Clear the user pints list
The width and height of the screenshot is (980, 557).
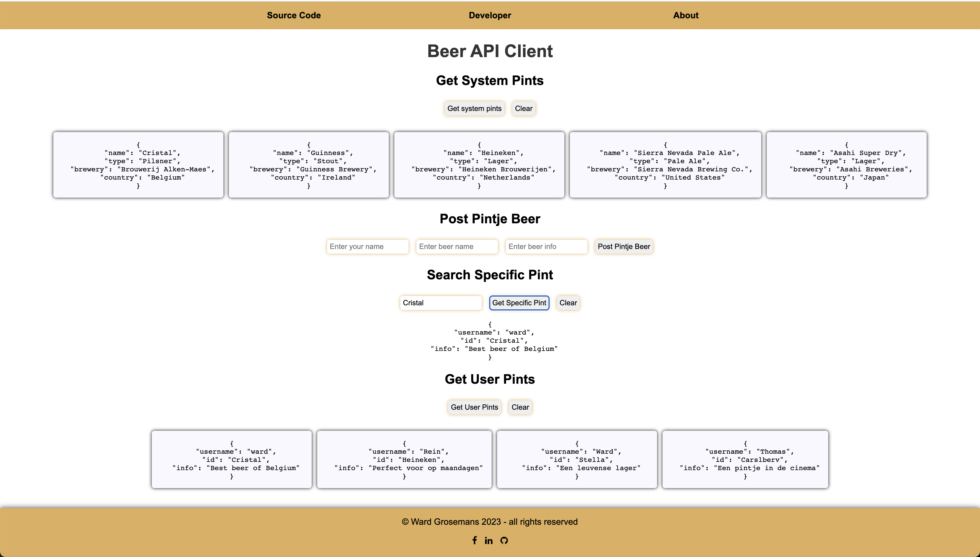[520, 407]
